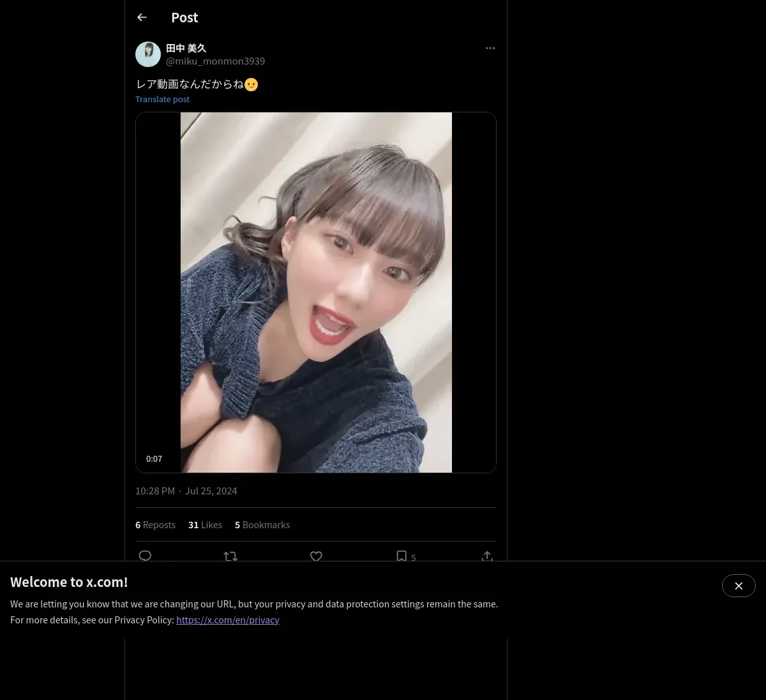Click the 0:07 video duration badge
This screenshot has width=766, height=700.
click(x=154, y=459)
